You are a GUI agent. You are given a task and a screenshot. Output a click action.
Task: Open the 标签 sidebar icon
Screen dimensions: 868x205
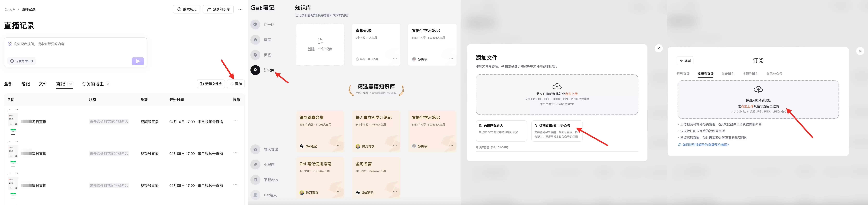[x=255, y=55]
